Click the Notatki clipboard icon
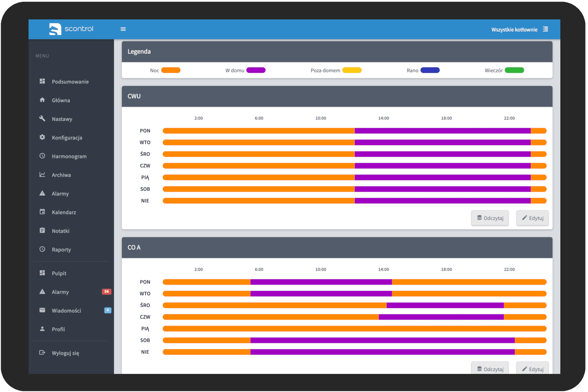Screen dimensions: 588x392 pyautogui.click(x=42, y=231)
